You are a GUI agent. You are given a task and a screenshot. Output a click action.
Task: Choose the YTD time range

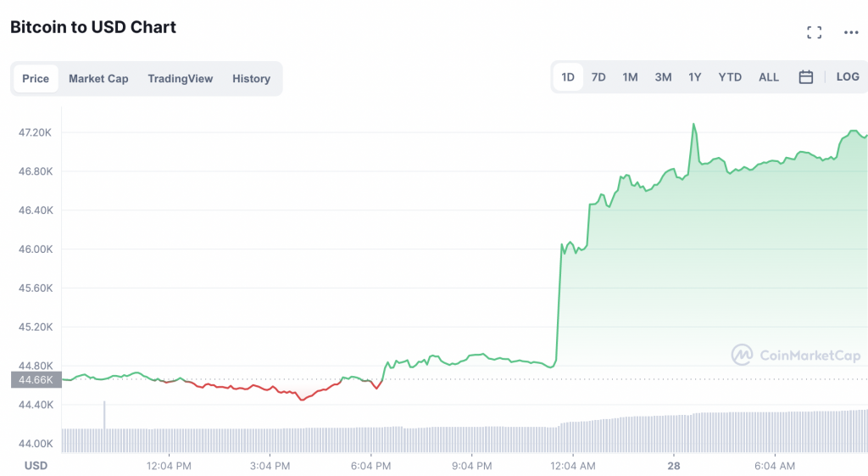tap(730, 77)
